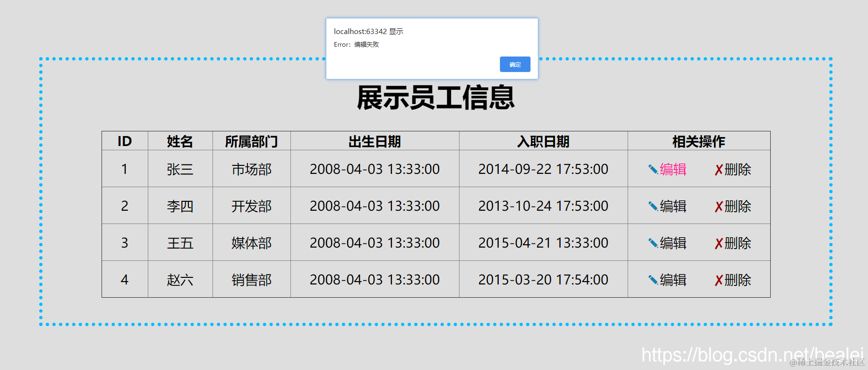This screenshot has height=370, width=868.
Task: Click the hire date 2015-04-21 13:33:00
Action: (x=543, y=242)
